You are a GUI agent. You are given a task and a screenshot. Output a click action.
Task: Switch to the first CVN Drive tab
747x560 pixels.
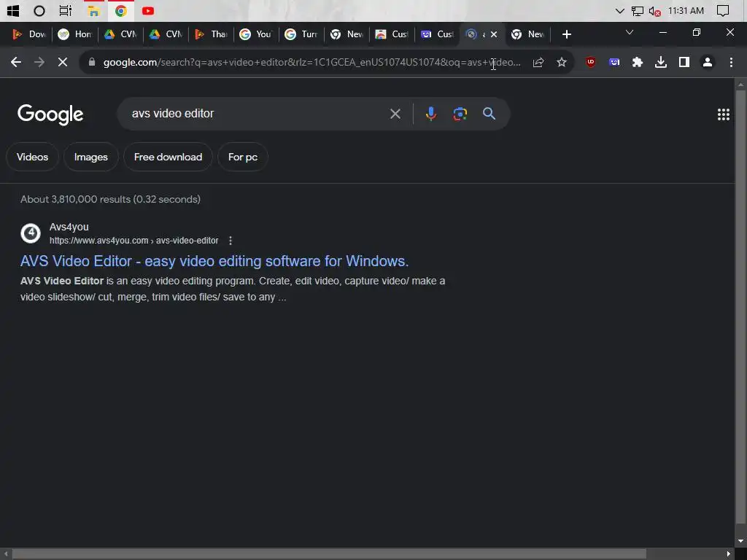click(x=120, y=34)
